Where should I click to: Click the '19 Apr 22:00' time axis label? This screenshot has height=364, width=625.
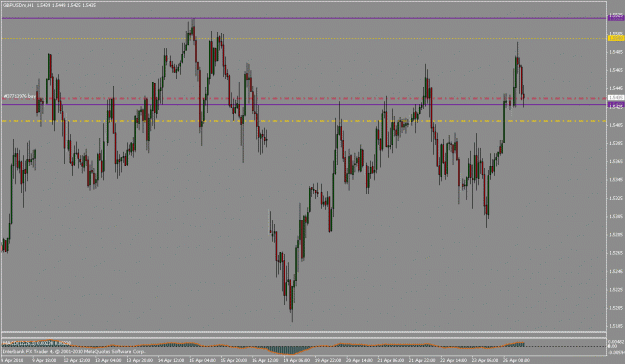pos(328,360)
